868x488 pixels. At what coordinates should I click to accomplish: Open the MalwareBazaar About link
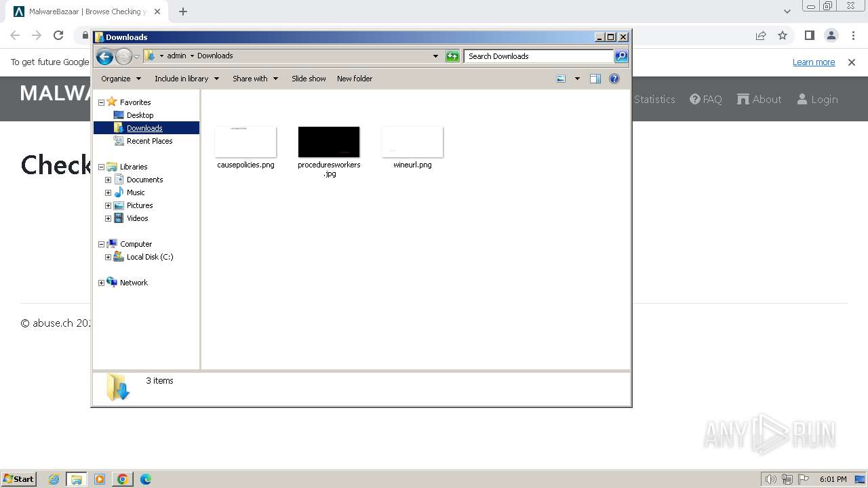[759, 99]
